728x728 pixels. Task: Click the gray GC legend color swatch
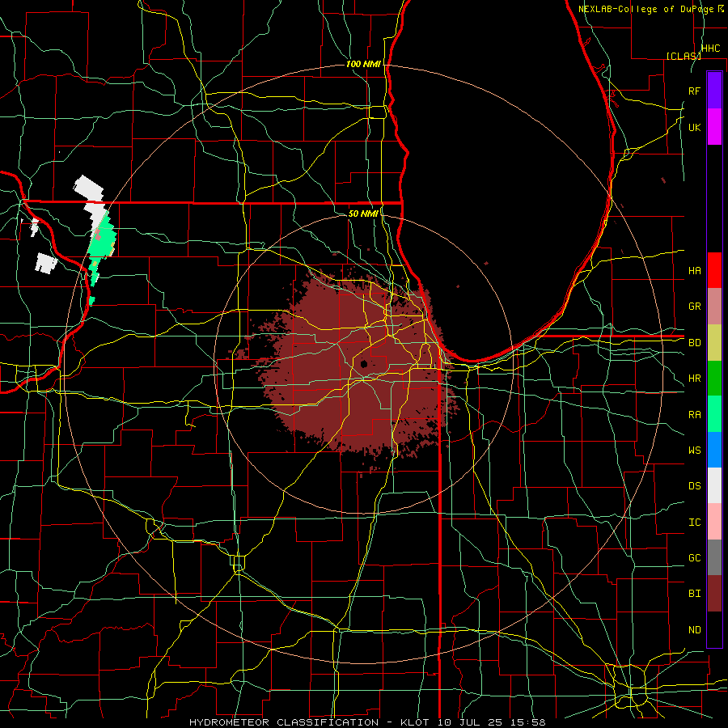(714, 557)
